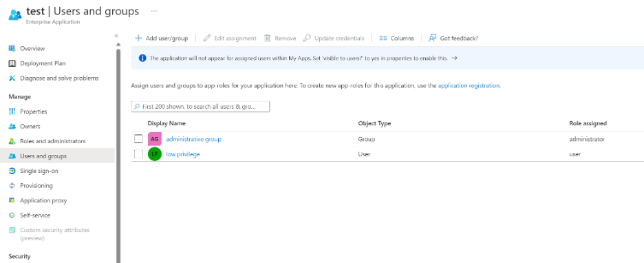Click the Got feedback person icon

point(432,39)
